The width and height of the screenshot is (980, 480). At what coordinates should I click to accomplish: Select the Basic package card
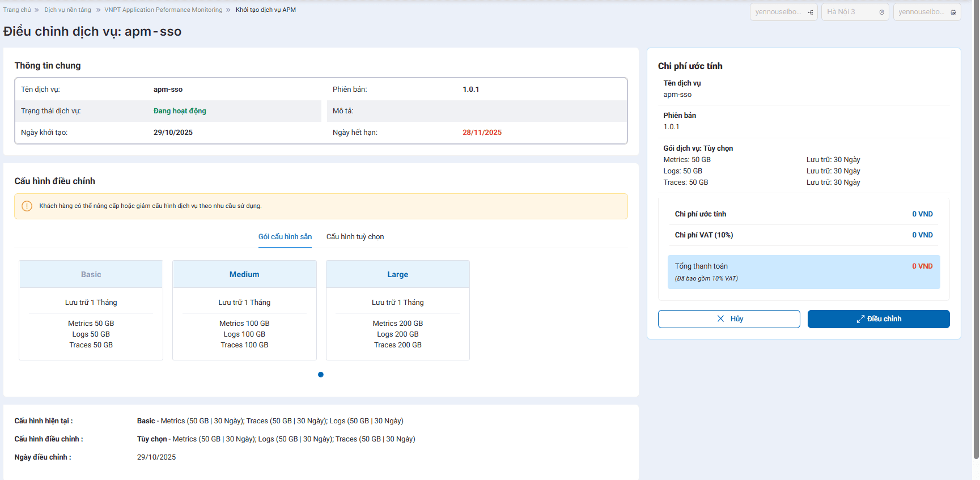[x=91, y=310]
